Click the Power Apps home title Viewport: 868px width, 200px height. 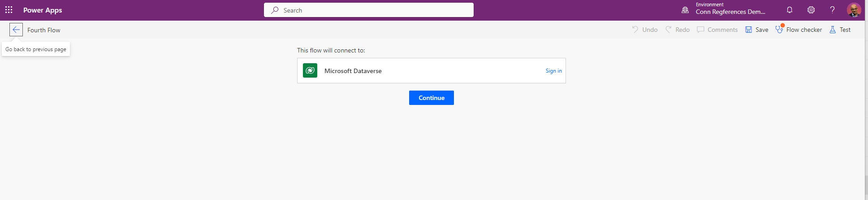[x=43, y=10]
